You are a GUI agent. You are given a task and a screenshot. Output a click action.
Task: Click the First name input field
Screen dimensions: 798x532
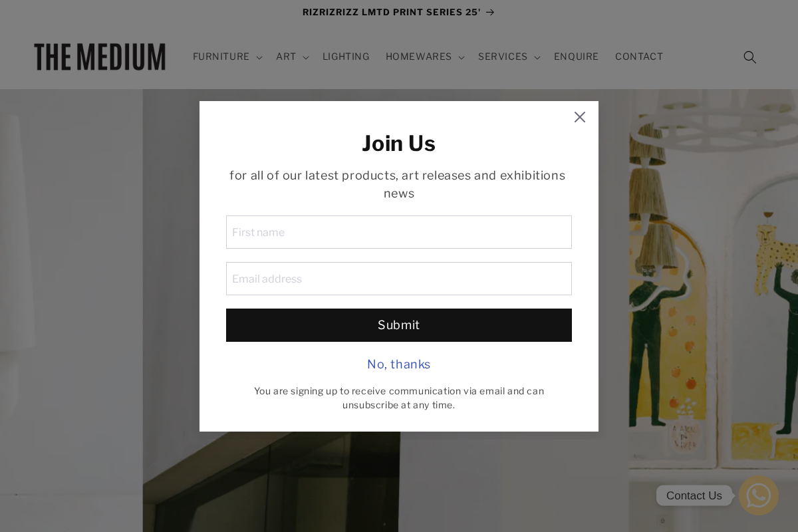pos(399,232)
